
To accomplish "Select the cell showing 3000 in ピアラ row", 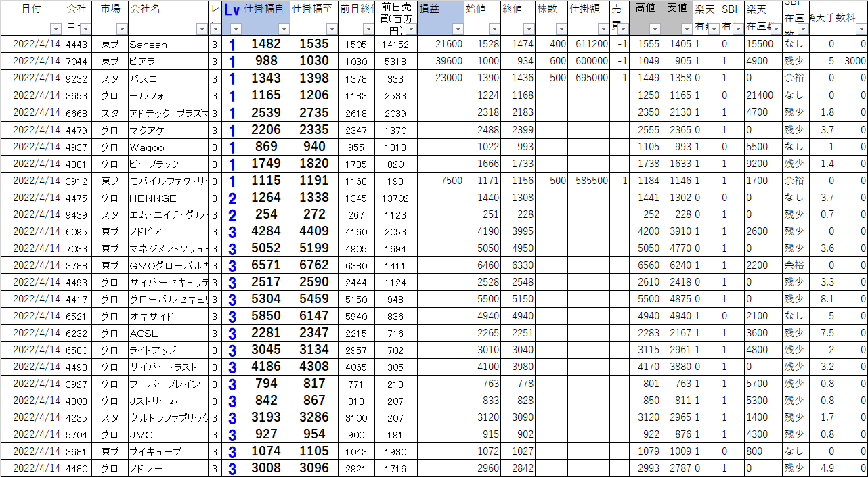I will 852,61.
